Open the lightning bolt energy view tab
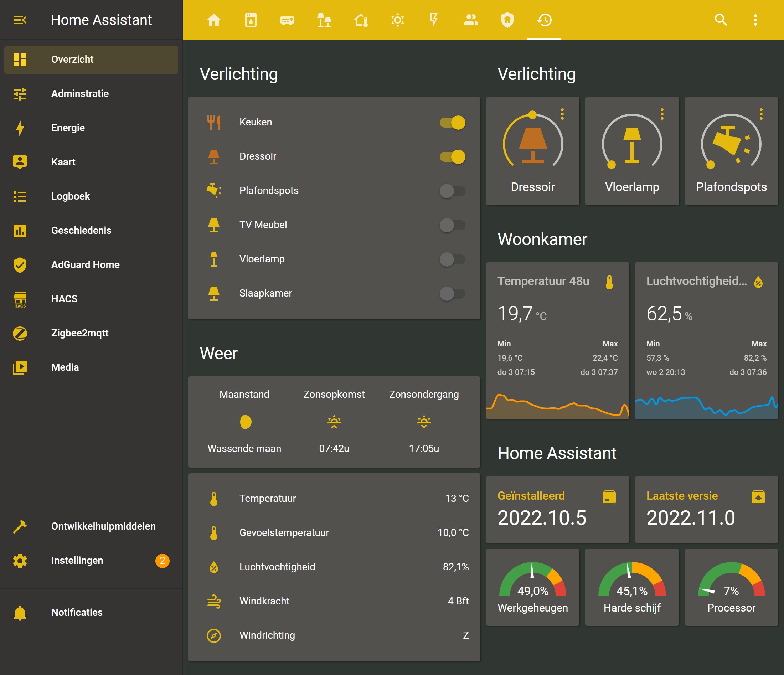The height and width of the screenshot is (675, 784). (434, 20)
